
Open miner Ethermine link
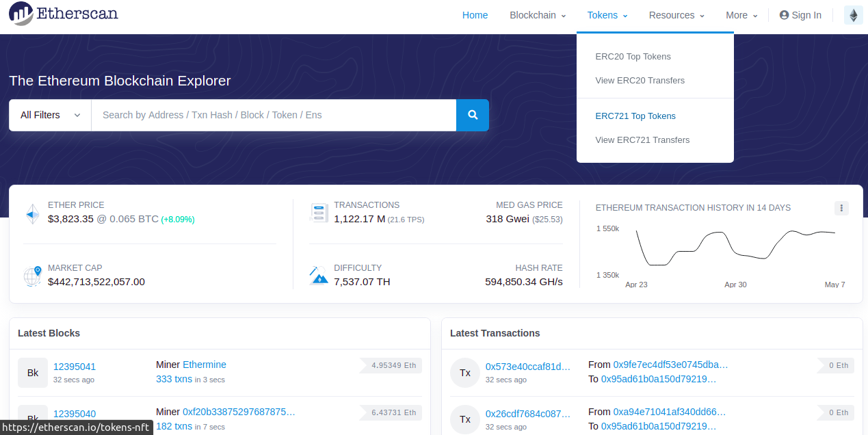205,365
